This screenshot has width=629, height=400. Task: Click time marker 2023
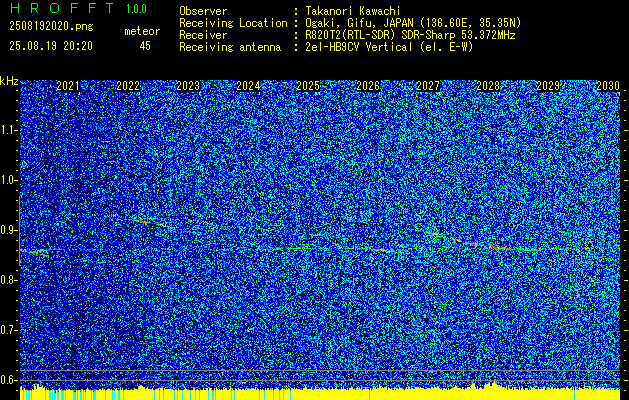tap(188, 86)
